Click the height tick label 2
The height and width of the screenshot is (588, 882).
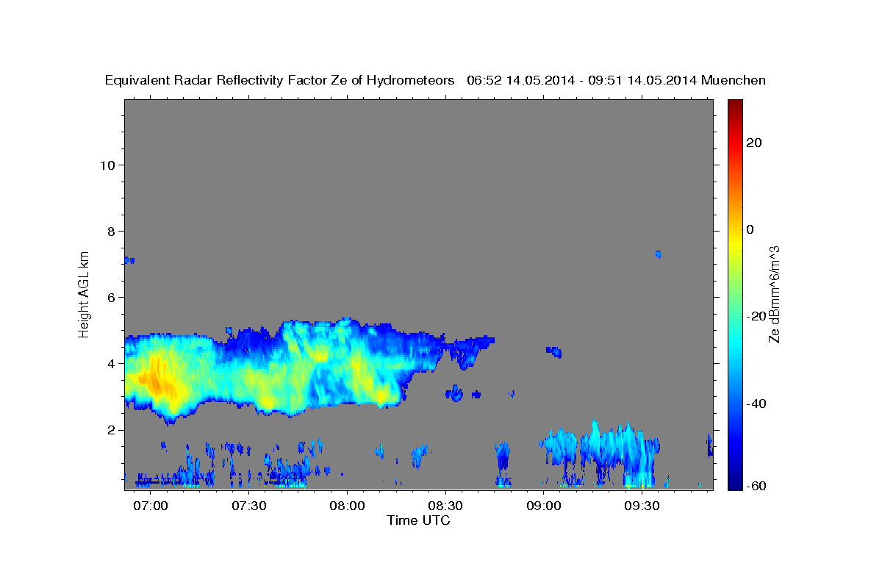click(x=111, y=430)
